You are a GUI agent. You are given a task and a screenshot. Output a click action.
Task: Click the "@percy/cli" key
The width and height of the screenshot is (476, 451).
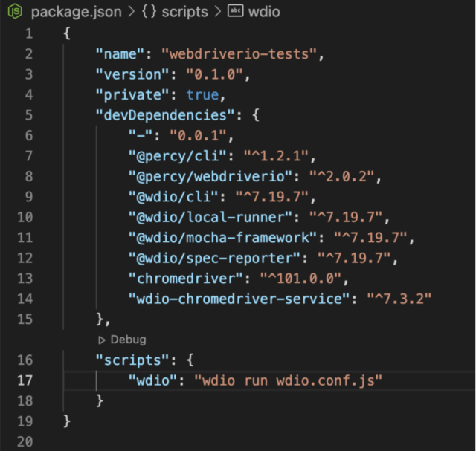[177, 156]
